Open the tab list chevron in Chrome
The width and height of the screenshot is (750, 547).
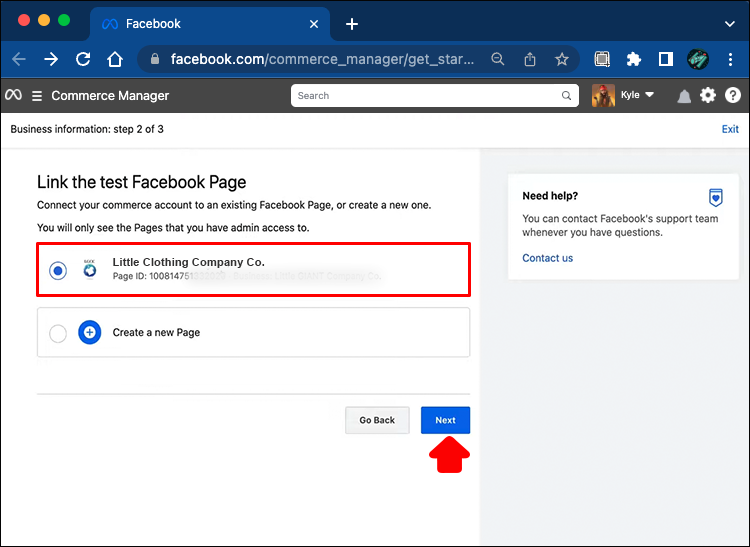coord(729,23)
